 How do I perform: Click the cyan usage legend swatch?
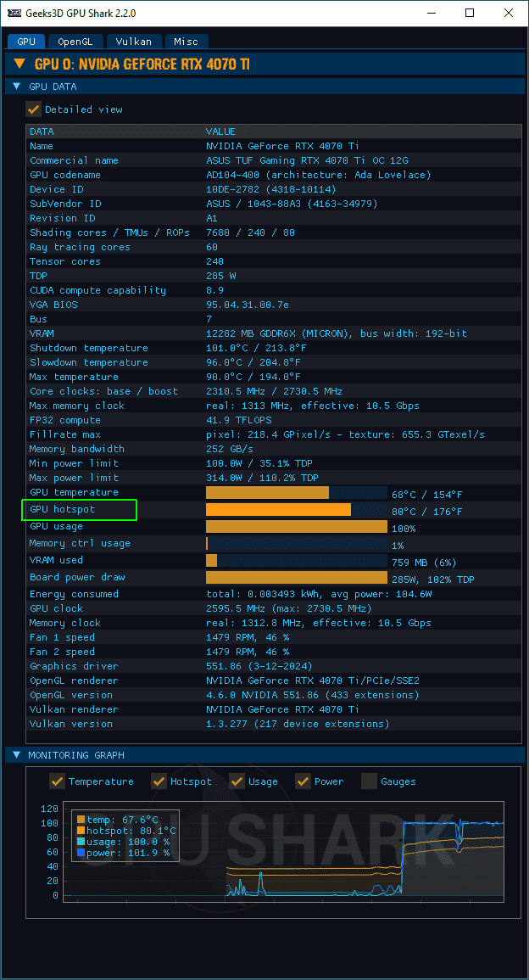[81, 842]
